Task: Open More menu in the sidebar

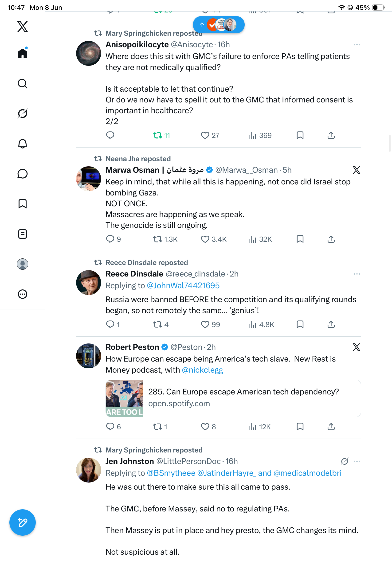Action: [23, 294]
